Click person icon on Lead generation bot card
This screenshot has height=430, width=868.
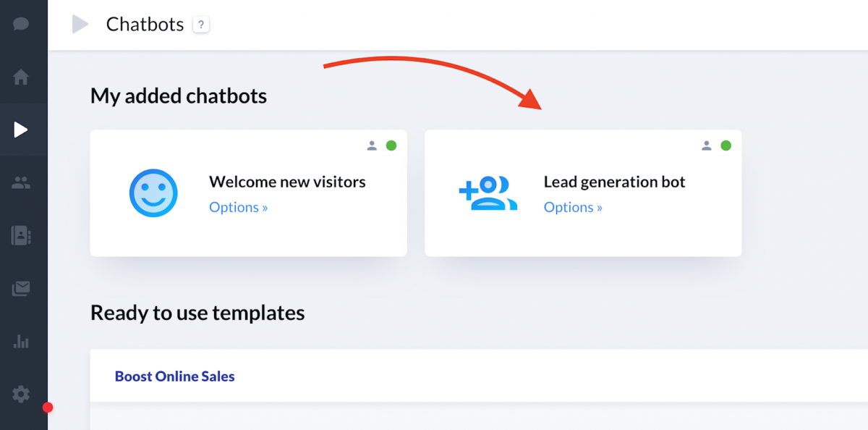707,146
